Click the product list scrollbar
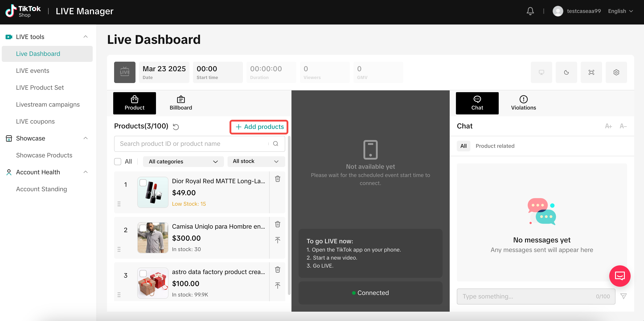This screenshot has width=644, height=321. (x=289, y=215)
